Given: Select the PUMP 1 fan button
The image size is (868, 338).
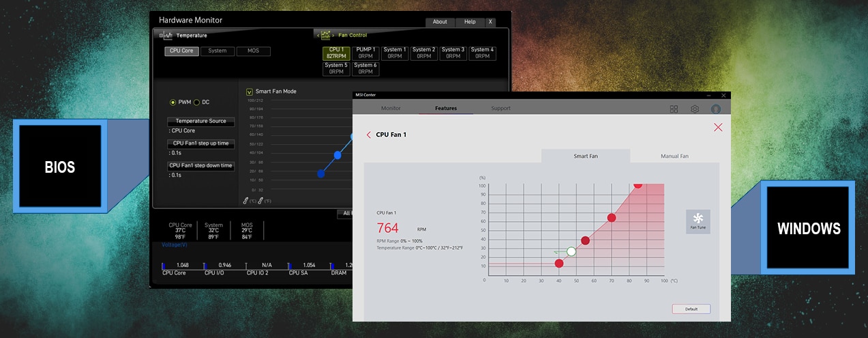Looking at the screenshot, I should point(365,53).
